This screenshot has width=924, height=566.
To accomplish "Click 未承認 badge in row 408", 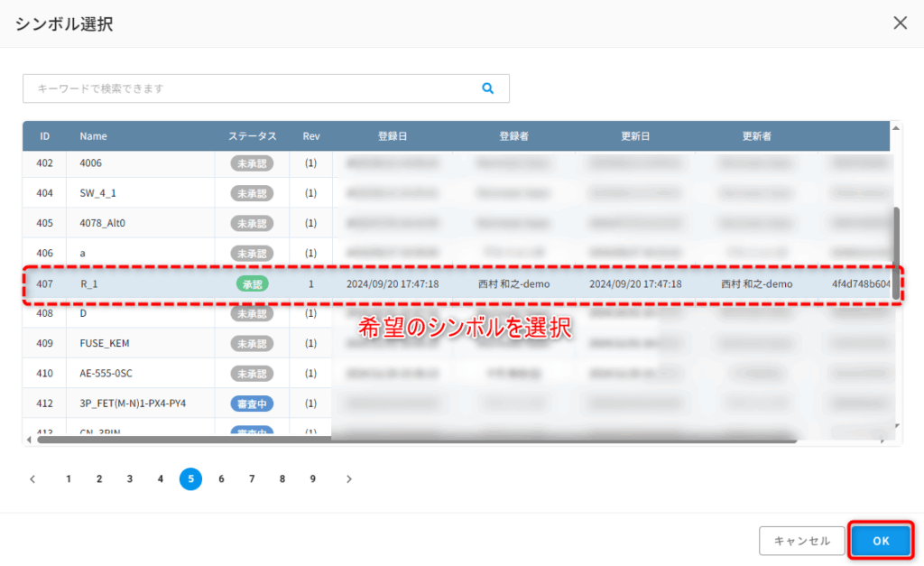I will coord(253,313).
